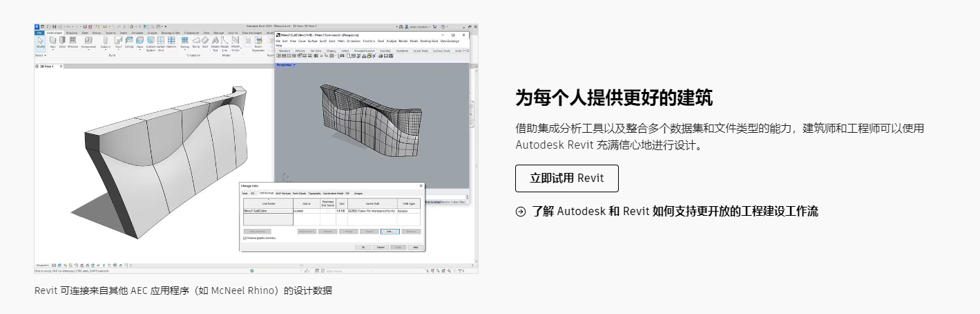Close the 3D View 1 tab
The image size is (980, 314).
[x=60, y=66]
